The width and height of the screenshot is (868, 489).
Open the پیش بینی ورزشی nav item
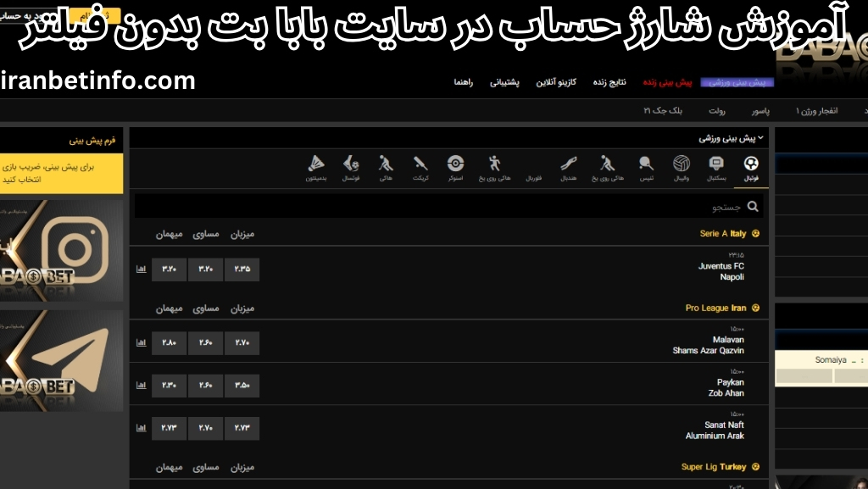tap(737, 82)
